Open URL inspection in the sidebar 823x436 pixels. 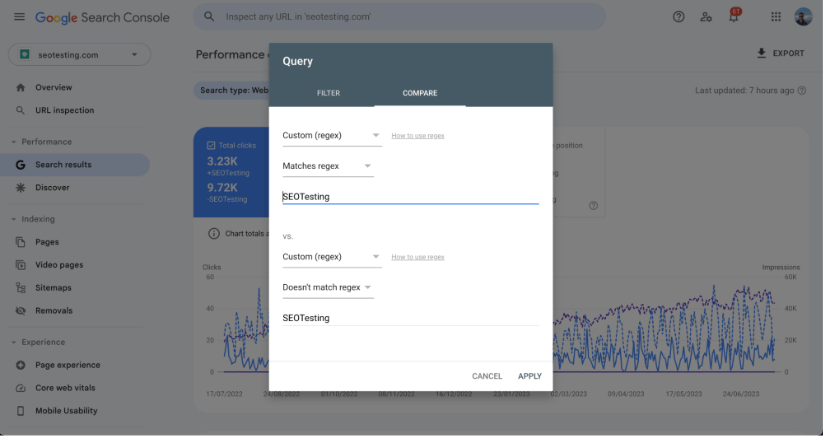65,110
